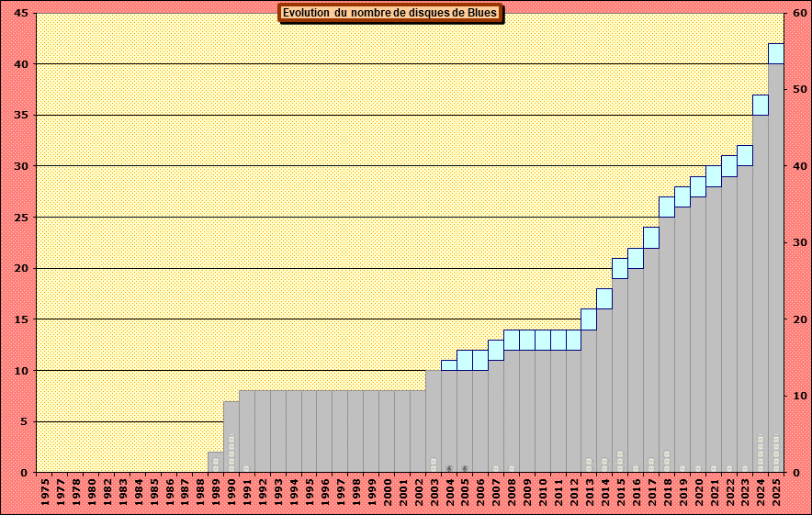The height and width of the screenshot is (515, 812).
Task: Click the 1975 year label on the x-axis
Action: (x=45, y=494)
